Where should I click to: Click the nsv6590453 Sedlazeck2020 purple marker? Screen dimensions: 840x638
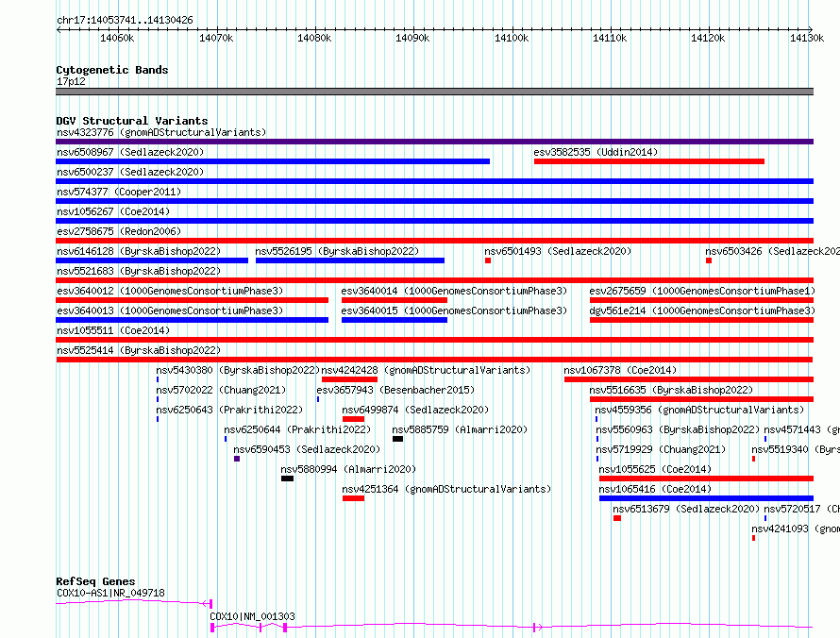coord(237,459)
